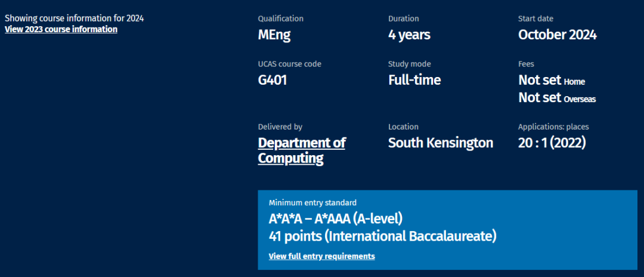The width and height of the screenshot is (644, 277).
Task: Click the October 2024 start date
Action: tap(557, 35)
